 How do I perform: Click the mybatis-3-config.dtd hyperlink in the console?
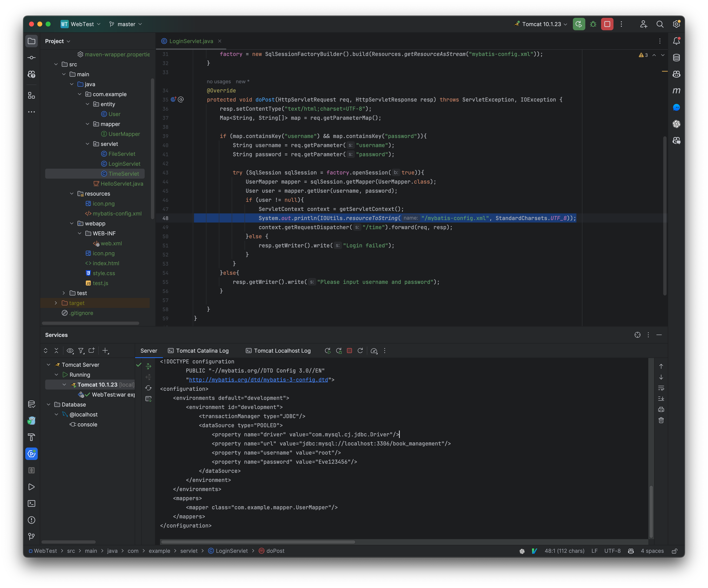pyautogui.click(x=259, y=380)
